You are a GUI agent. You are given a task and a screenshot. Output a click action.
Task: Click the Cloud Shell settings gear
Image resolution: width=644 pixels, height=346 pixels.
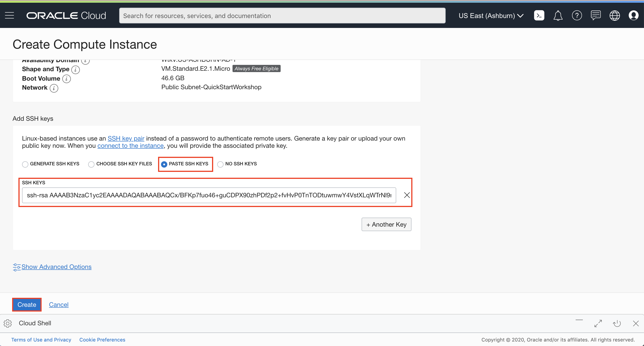coord(8,323)
